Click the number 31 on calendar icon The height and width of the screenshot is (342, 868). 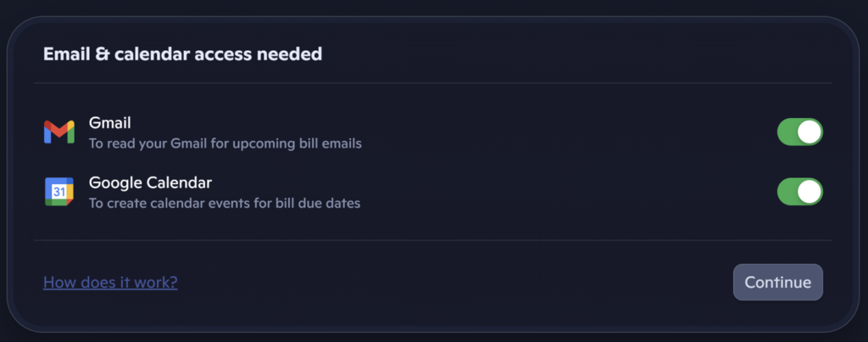[x=59, y=193]
